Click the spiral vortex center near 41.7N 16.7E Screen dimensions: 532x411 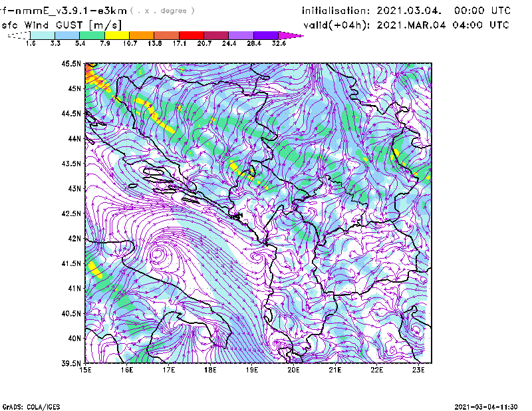click(158, 253)
